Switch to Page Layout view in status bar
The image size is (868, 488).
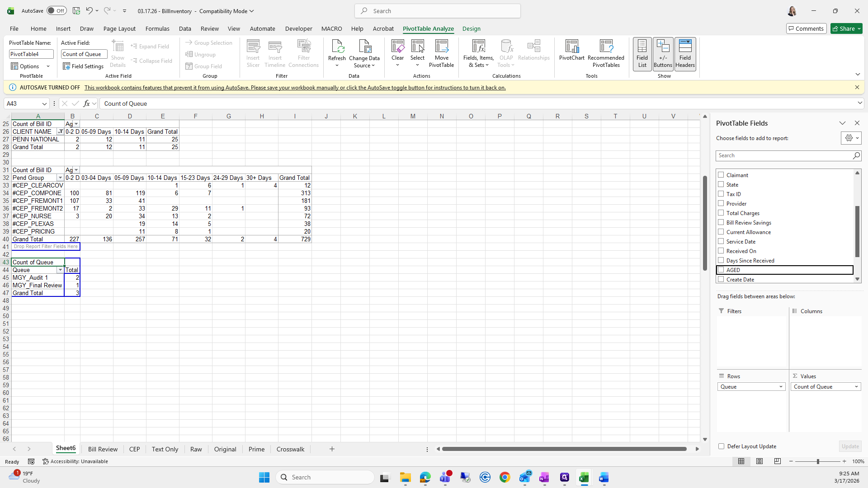point(759,461)
